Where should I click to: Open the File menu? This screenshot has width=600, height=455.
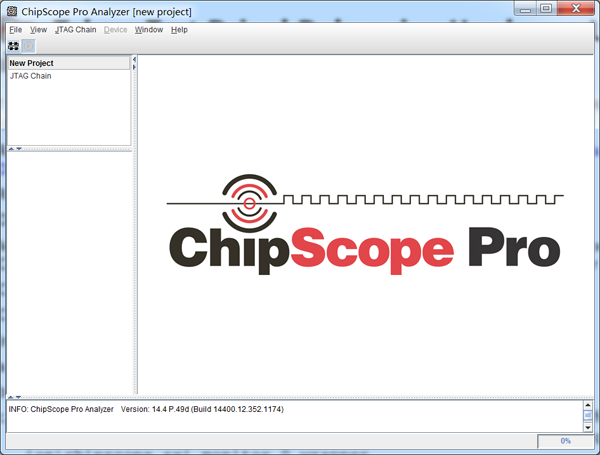pos(16,30)
